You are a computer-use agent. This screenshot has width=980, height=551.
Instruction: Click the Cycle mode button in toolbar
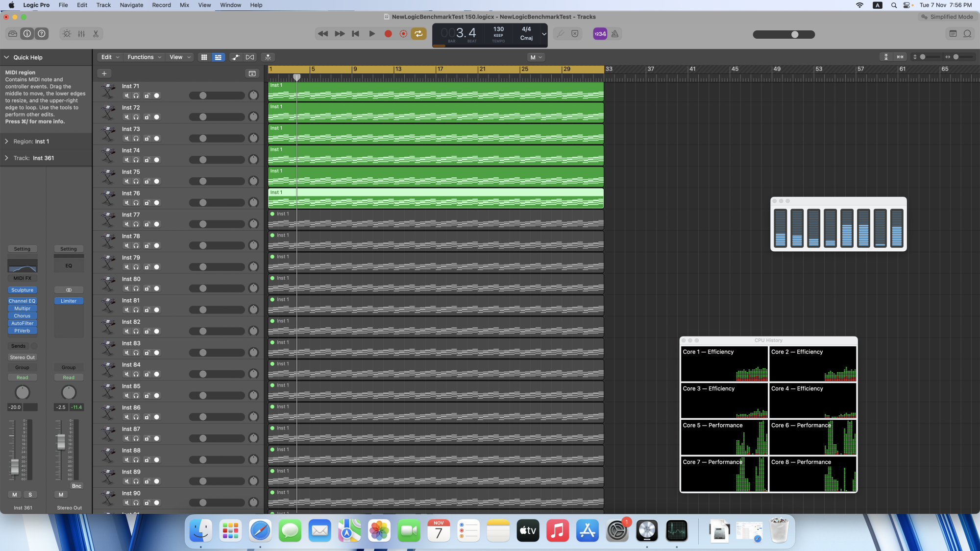pyautogui.click(x=418, y=34)
